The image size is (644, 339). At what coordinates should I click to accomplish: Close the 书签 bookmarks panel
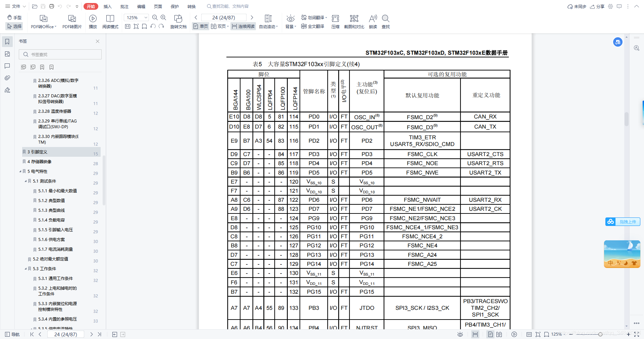98,41
